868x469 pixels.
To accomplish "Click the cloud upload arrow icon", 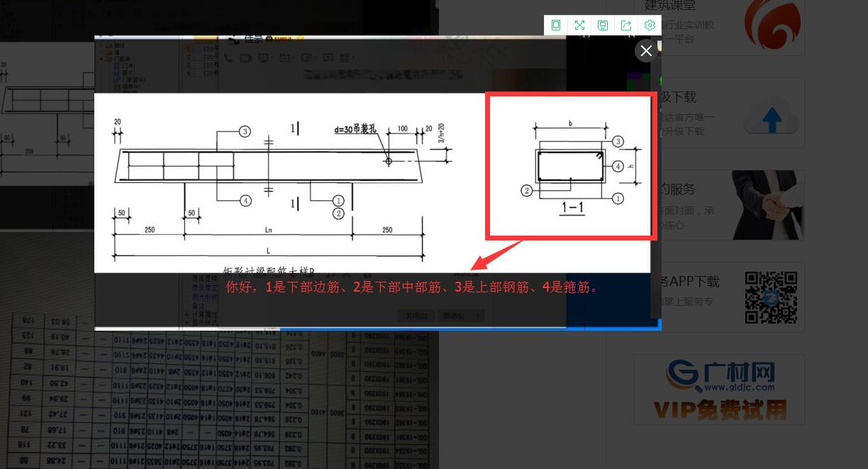I will [772, 116].
